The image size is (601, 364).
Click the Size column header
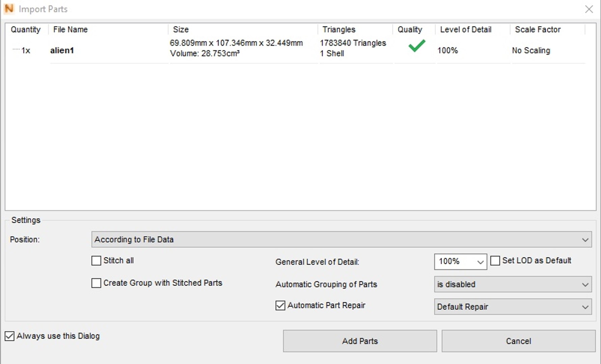point(181,30)
